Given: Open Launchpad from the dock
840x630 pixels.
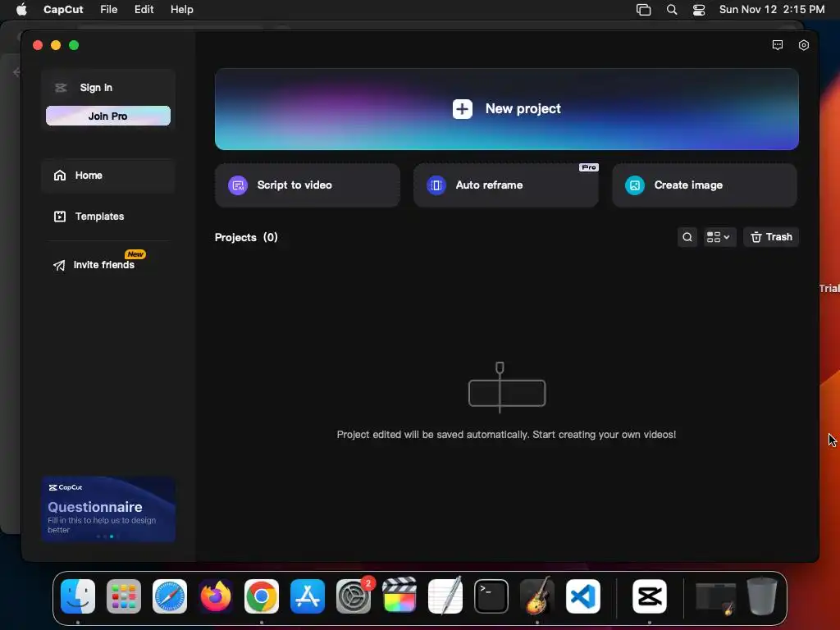Looking at the screenshot, I should point(124,596).
